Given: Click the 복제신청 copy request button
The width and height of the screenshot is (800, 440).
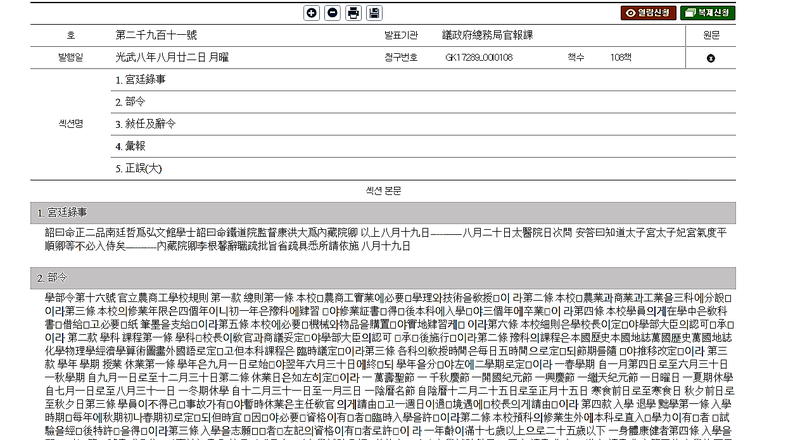Looking at the screenshot, I should pyautogui.click(x=708, y=13).
